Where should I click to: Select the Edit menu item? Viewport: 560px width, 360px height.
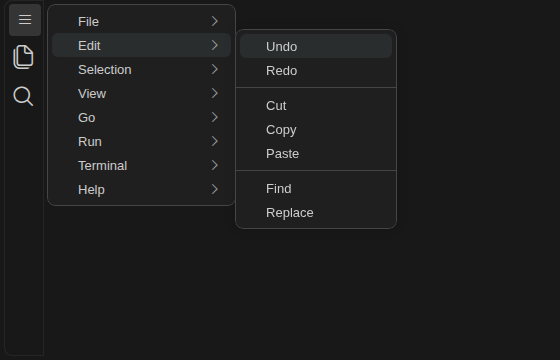(141, 45)
